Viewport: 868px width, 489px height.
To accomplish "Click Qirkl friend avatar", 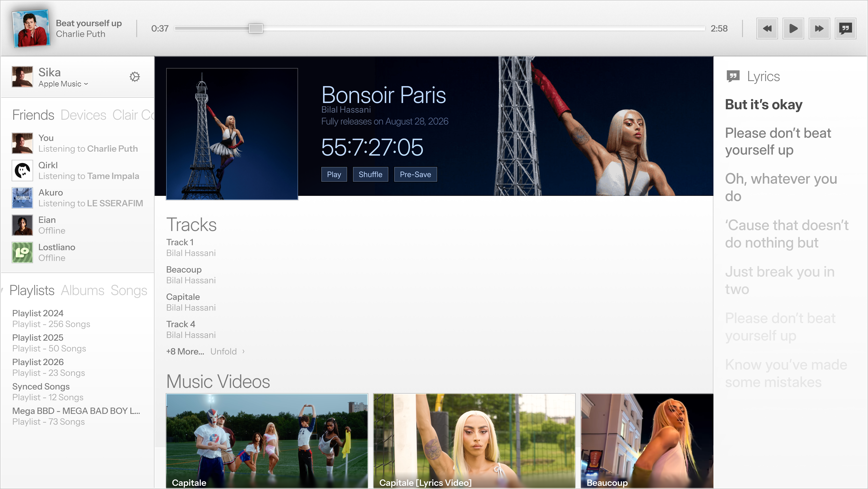I will 22,171.
